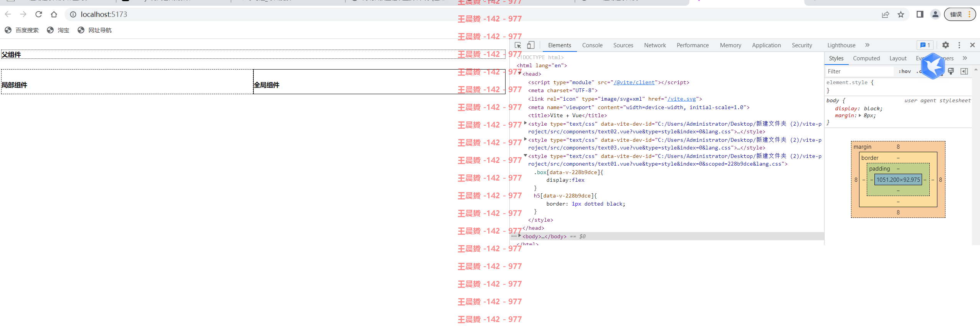
Task: Select the title Vite + Vue node
Action: (567, 115)
